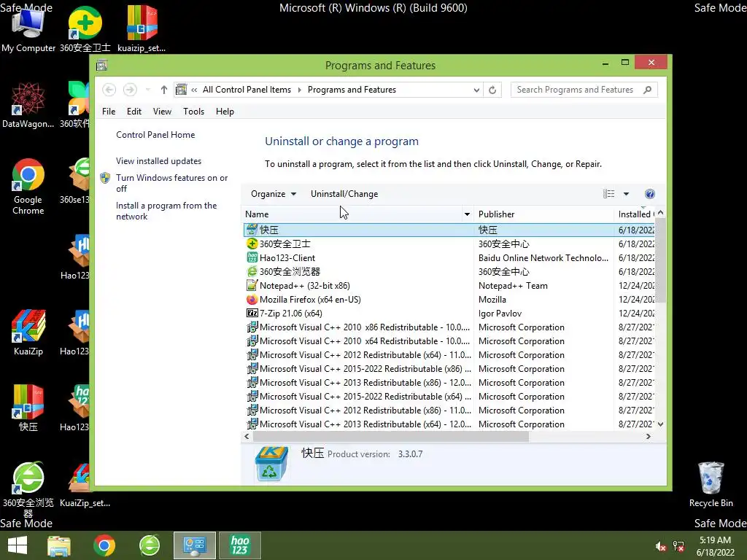Select the My Computer desktop icon

pyautogui.click(x=28, y=29)
